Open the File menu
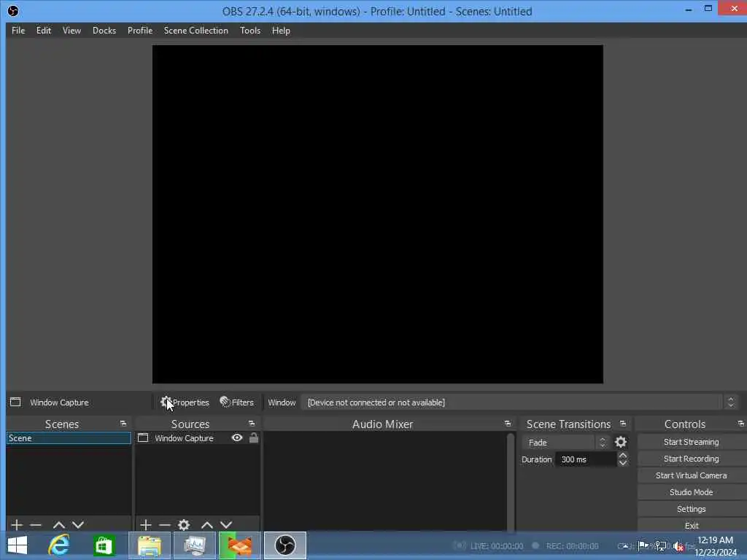The height and width of the screenshot is (560, 747). click(18, 31)
